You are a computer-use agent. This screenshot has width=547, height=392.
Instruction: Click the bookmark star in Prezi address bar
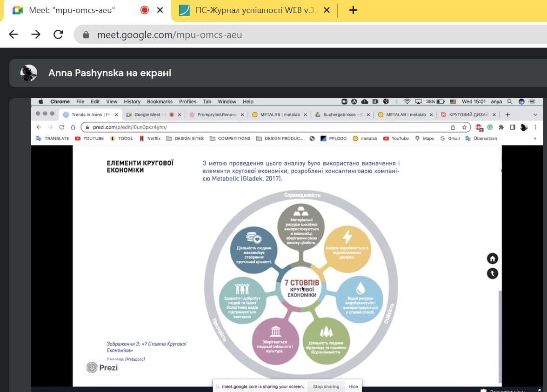click(464, 127)
